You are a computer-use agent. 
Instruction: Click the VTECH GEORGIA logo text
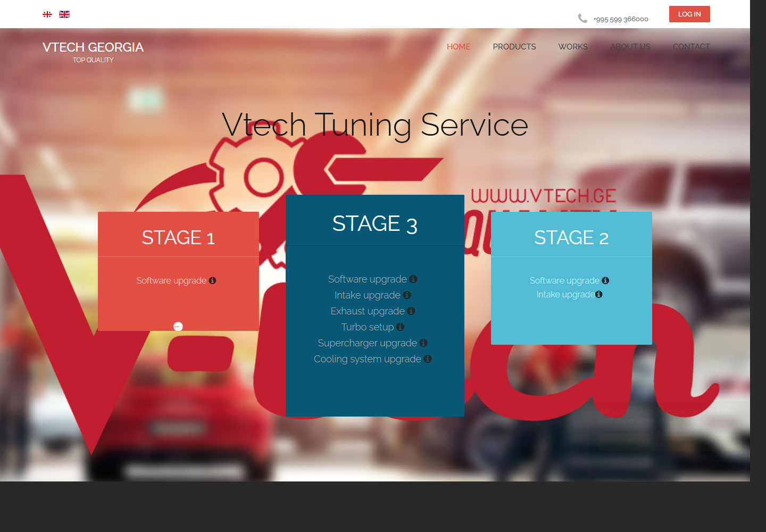tap(93, 47)
